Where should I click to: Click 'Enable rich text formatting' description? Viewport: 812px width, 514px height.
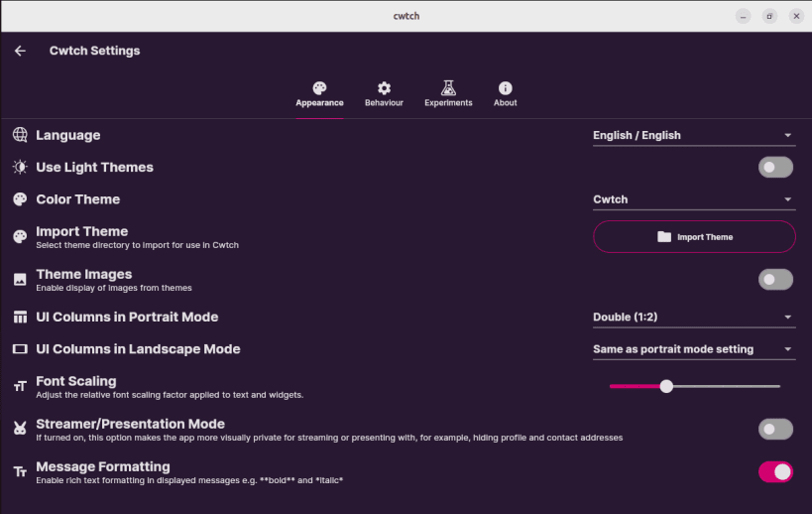pos(189,480)
